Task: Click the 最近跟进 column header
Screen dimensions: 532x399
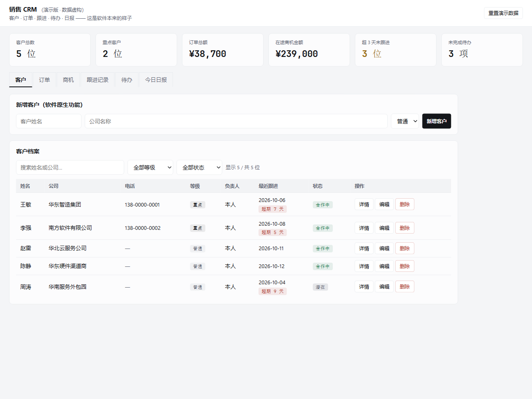Action: (268, 186)
